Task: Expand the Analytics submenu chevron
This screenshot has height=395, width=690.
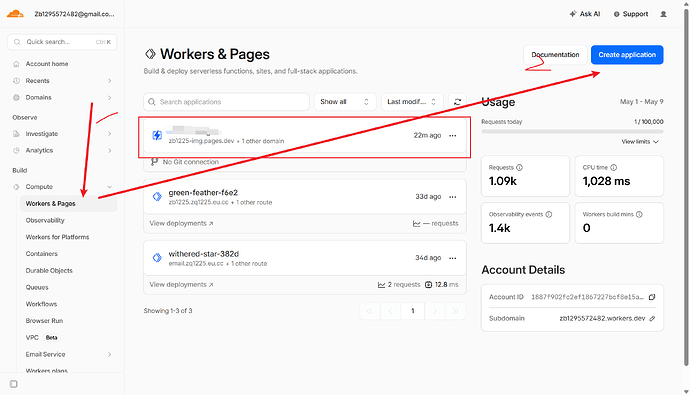Action: tap(110, 150)
